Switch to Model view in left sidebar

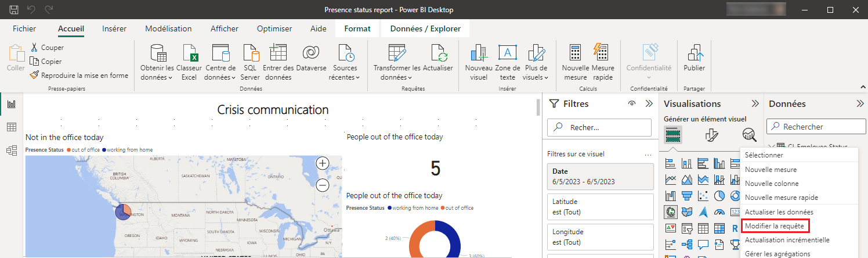point(11,150)
